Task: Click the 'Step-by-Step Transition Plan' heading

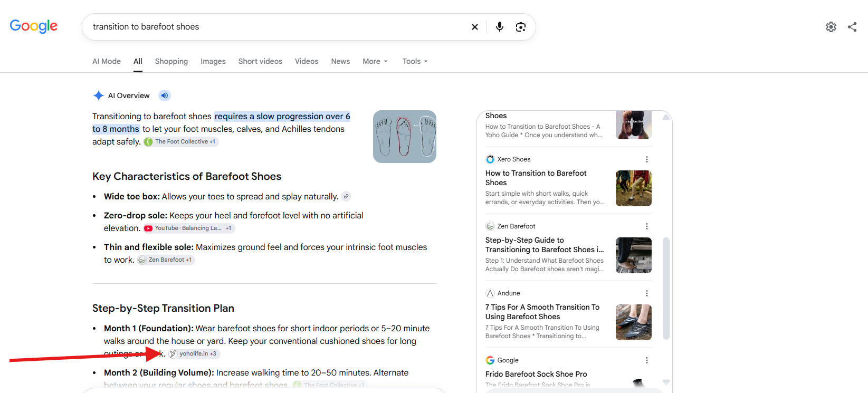Action: point(163,308)
